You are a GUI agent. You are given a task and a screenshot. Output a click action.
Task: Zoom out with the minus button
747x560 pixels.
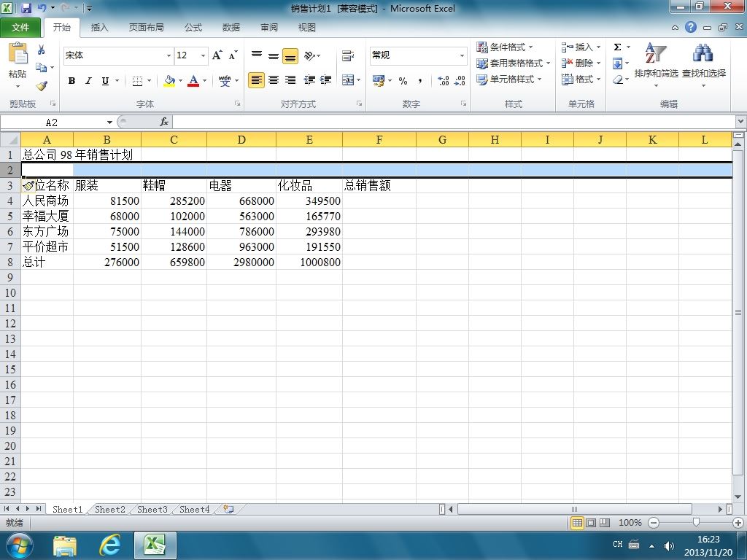pyautogui.click(x=654, y=523)
